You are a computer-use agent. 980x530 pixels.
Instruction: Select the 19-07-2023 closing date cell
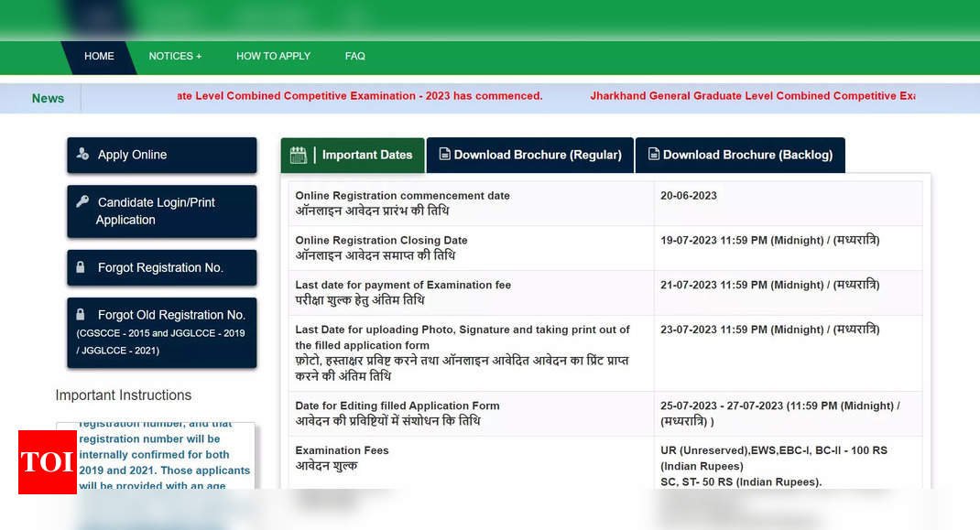789,248
